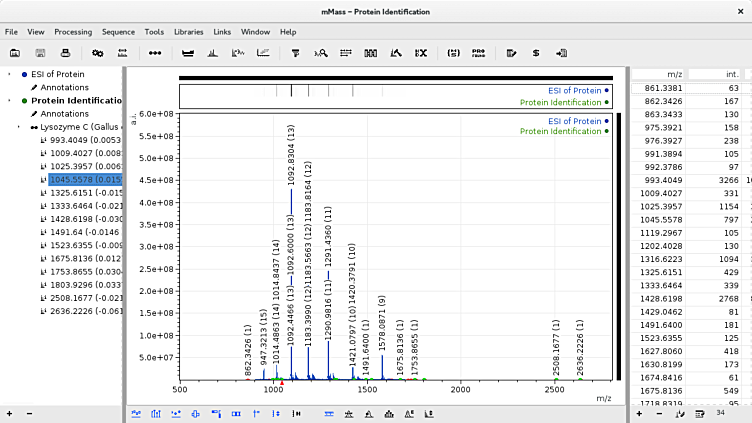The height and width of the screenshot is (423, 752).
Task: Collapse the ESI of Protein tree node
Action: (10, 74)
